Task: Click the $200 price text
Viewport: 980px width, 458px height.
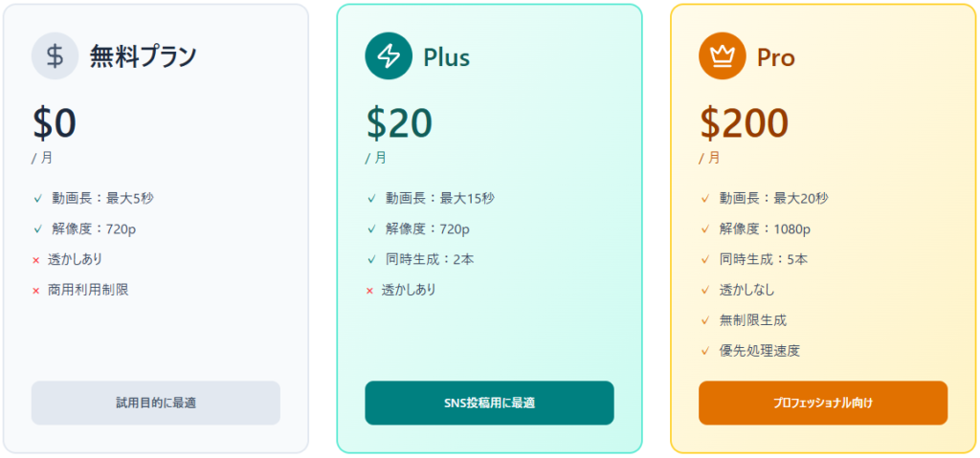Action: 744,123
